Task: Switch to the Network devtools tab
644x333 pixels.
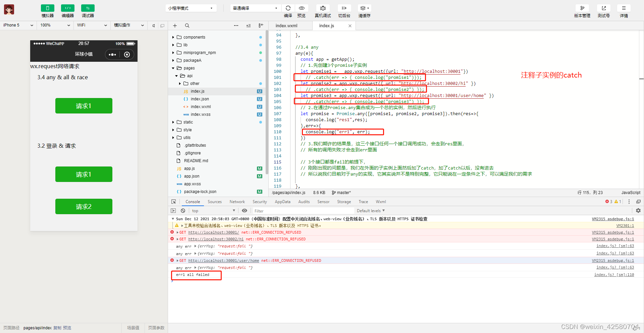Action: (x=237, y=202)
